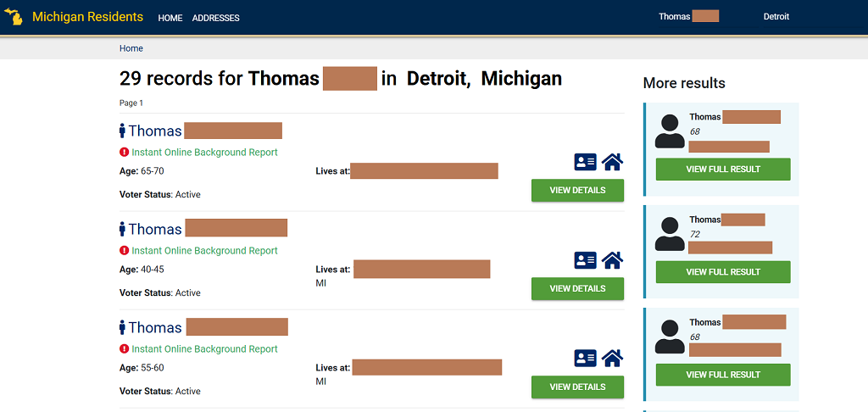This screenshot has width=868, height=412.
Task: Click avatar icon of age 72 sidebar result
Action: (x=670, y=234)
